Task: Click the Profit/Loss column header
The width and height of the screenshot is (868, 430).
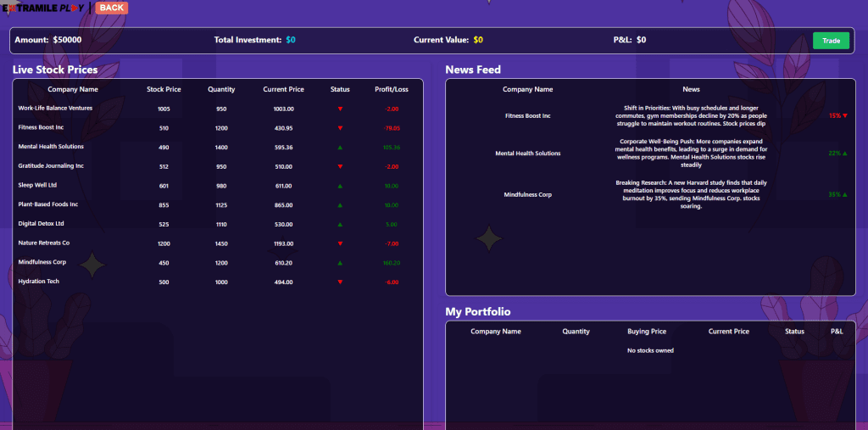Action: [391, 89]
